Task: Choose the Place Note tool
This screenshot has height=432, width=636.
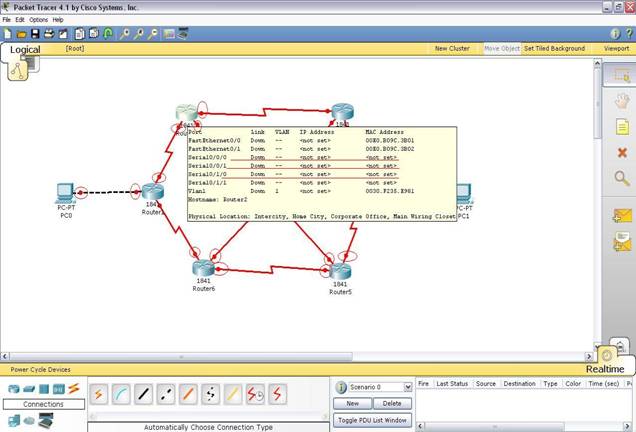Action: point(622,127)
